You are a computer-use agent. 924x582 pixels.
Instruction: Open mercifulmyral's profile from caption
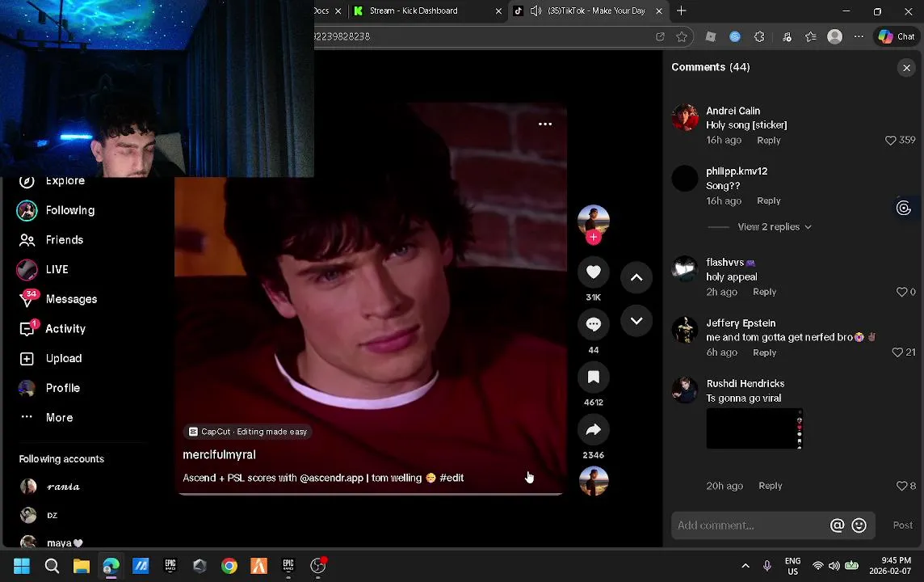pyautogui.click(x=219, y=454)
